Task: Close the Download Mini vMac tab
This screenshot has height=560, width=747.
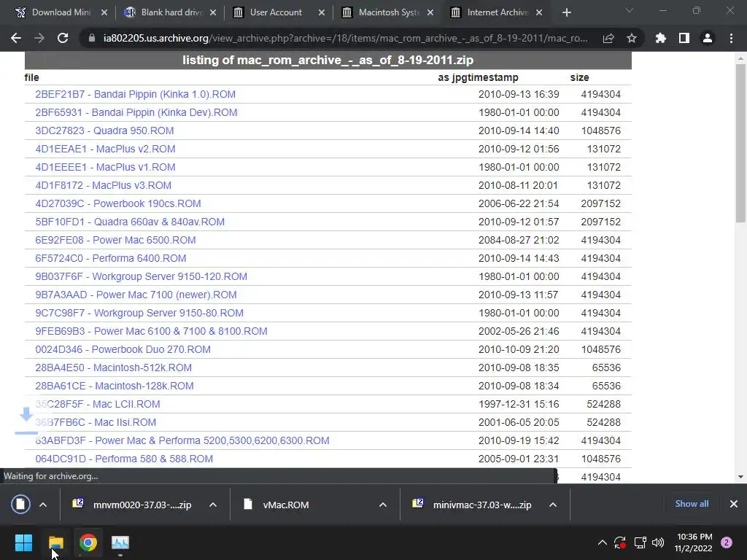Action: pyautogui.click(x=104, y=13)
